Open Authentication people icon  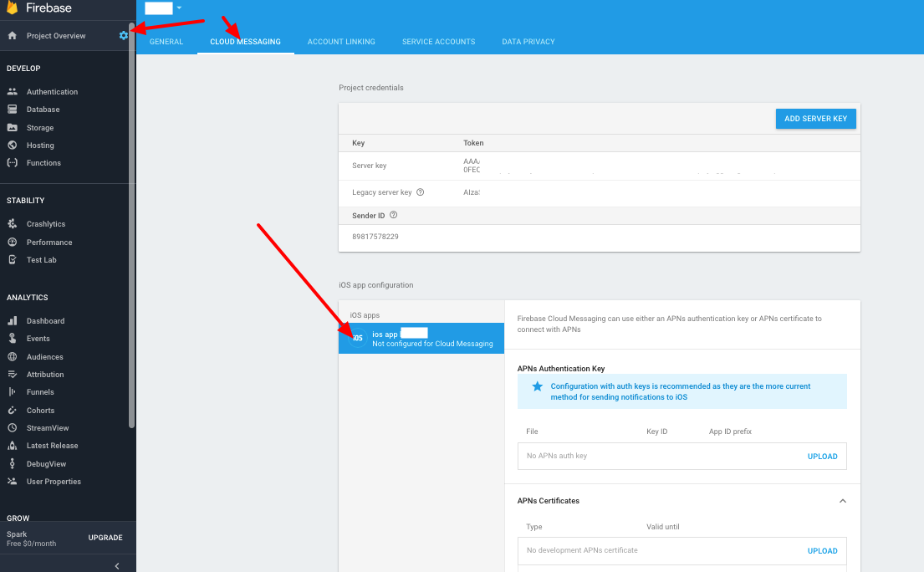pos(12,91)
